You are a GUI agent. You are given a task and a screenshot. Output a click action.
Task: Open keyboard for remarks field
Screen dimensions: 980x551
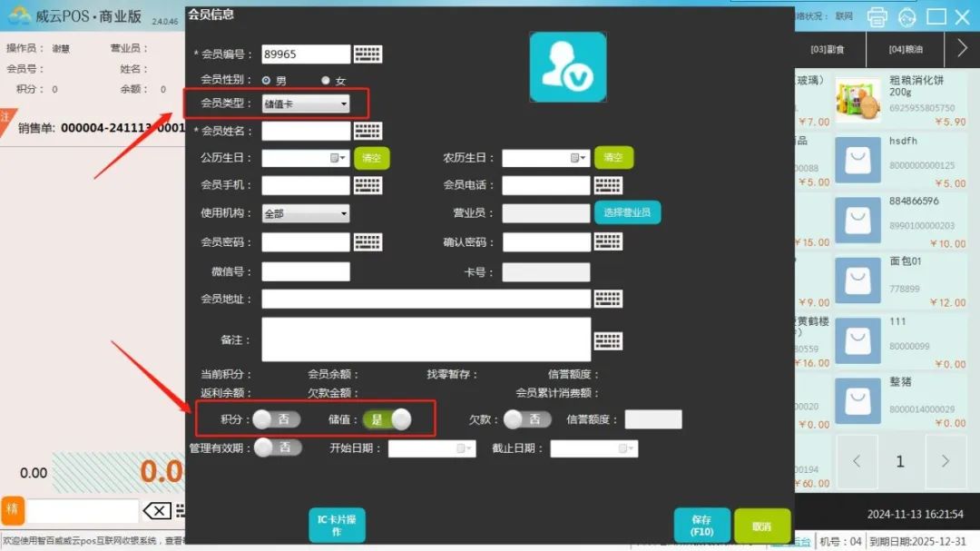pyautogui.click(x=607, y=340)
